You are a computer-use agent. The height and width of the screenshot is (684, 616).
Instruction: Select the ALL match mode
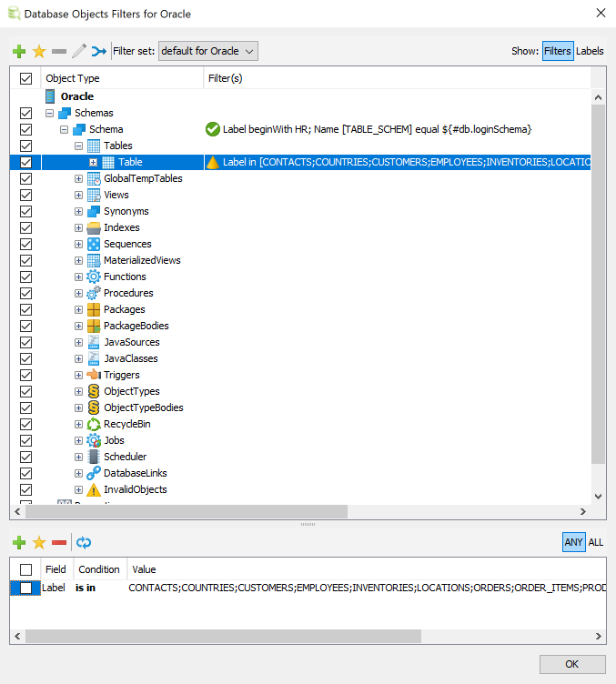pyautogui.click(x=596, y=542)
